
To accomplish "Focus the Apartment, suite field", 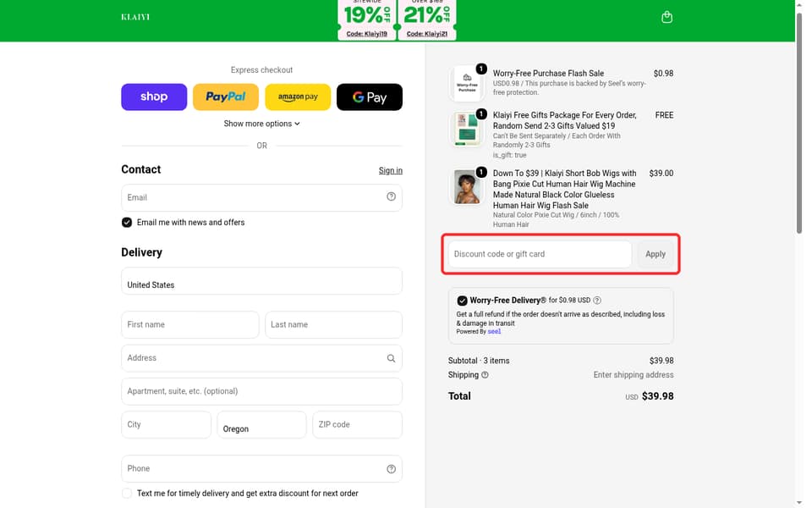I will click(261, 391).
